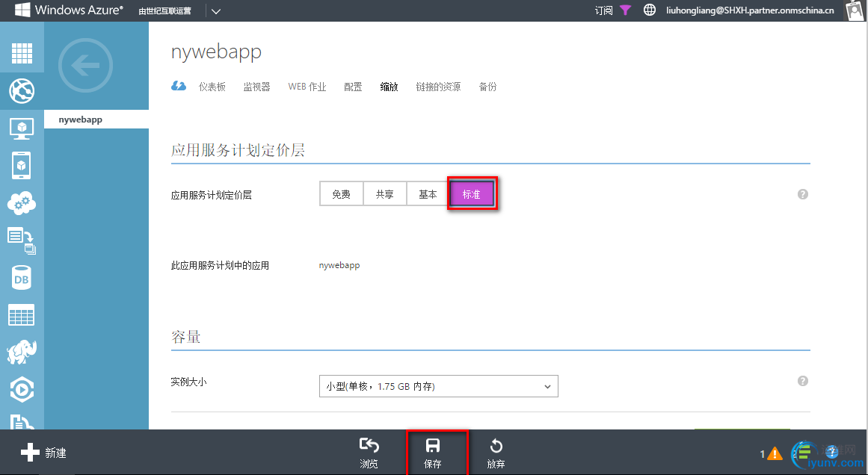The width and height of the screenshot is (868, 475).
Task: Click the 由世纪互联运营 label
Action: (164, 11)
